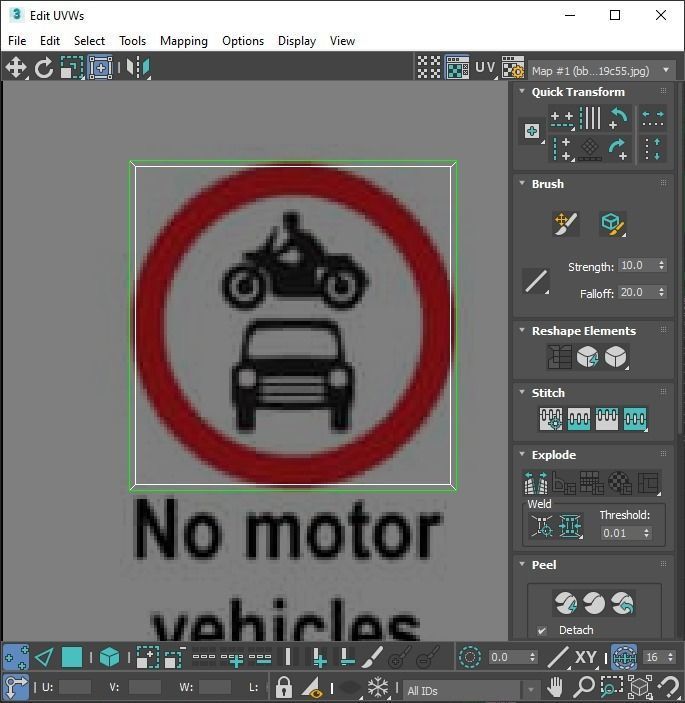Select the Move tool in top toolbar
The width and height of the screenshot is (685, 703).
pos(16,68)
